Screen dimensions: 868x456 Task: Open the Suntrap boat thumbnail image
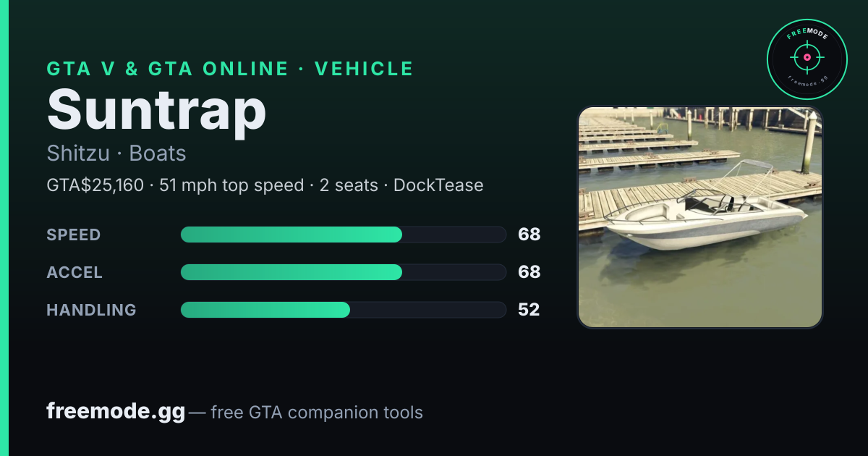(x=700, y=217)
